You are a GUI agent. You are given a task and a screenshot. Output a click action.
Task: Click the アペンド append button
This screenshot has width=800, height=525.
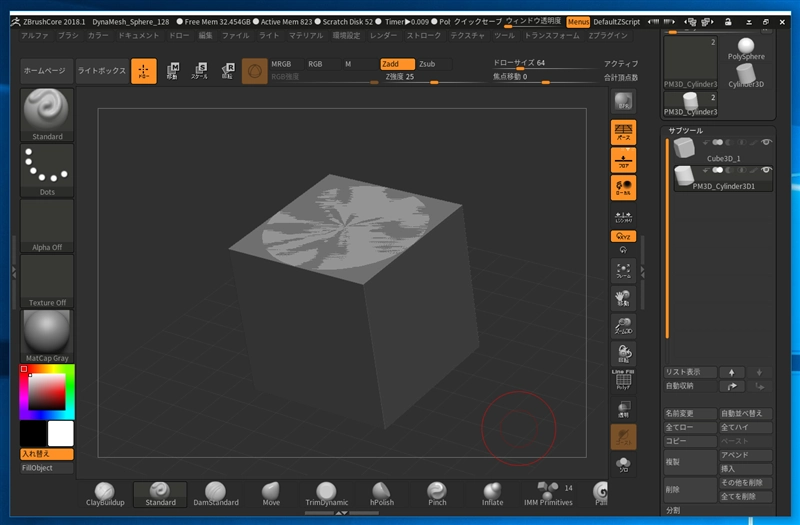(x=745, y=455)
